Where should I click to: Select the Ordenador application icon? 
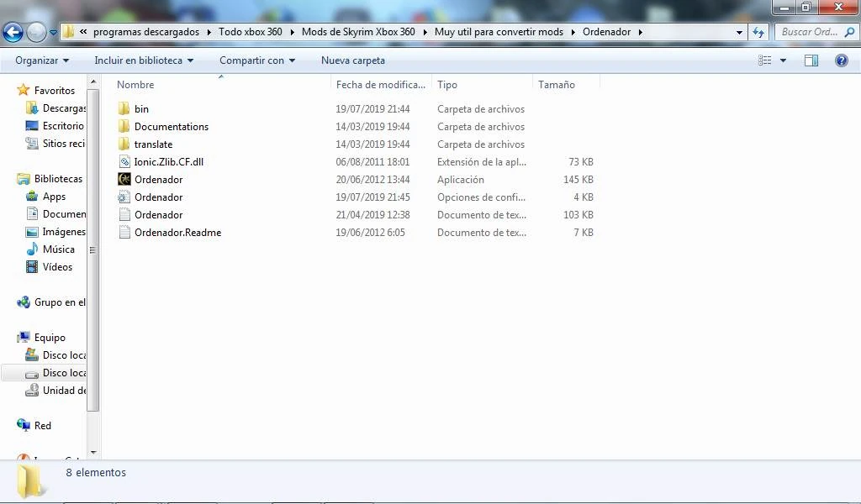tap(124, 179)
